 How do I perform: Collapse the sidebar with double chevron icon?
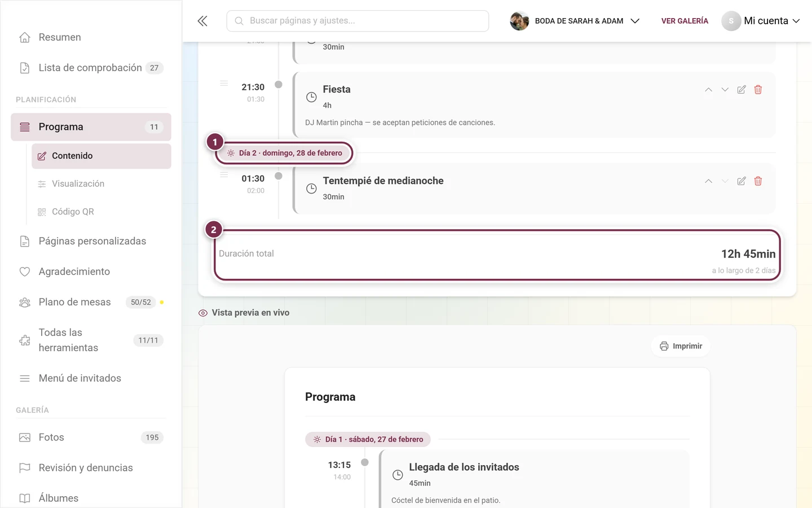(202, 21)
